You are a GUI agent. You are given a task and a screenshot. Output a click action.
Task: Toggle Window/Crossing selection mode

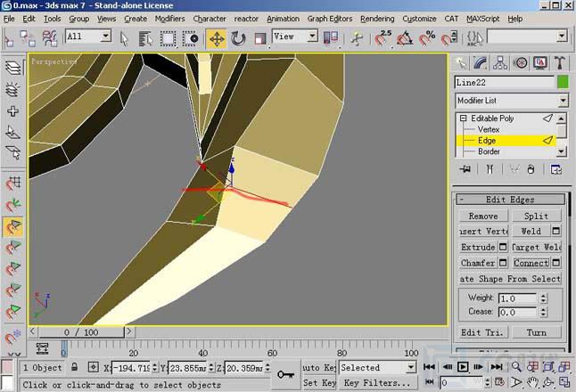tap(190, 38)
